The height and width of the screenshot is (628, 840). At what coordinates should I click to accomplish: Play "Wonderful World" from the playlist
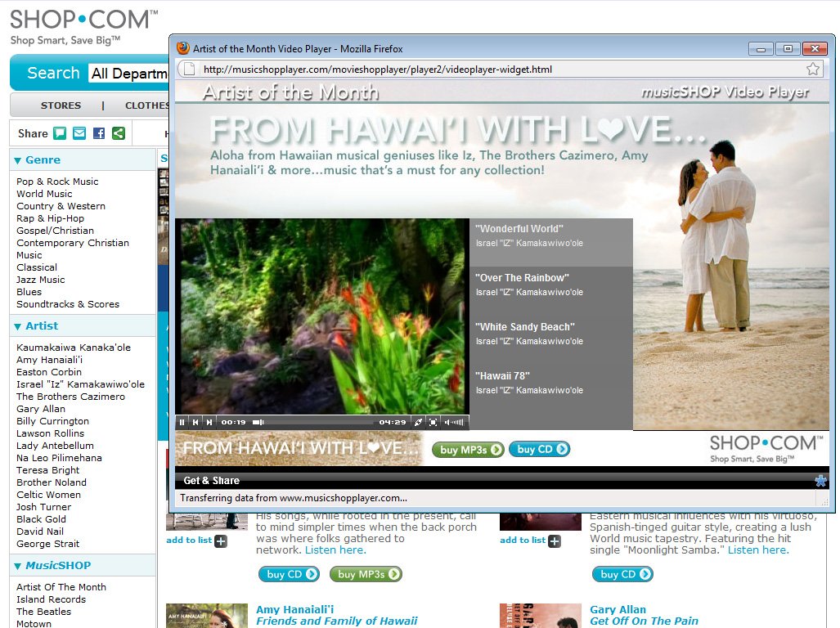click(x=551, y=243)
